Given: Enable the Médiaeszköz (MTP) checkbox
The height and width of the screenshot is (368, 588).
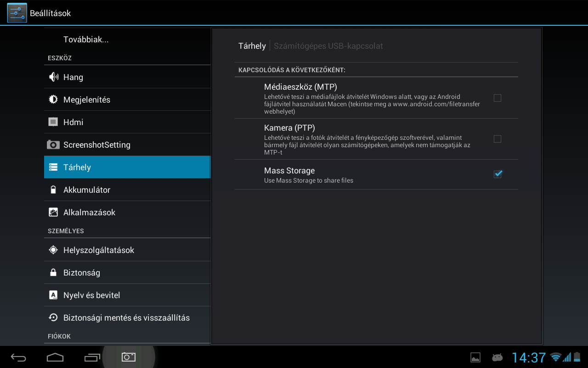Looking at the screenshot, I should coord(497,98).
